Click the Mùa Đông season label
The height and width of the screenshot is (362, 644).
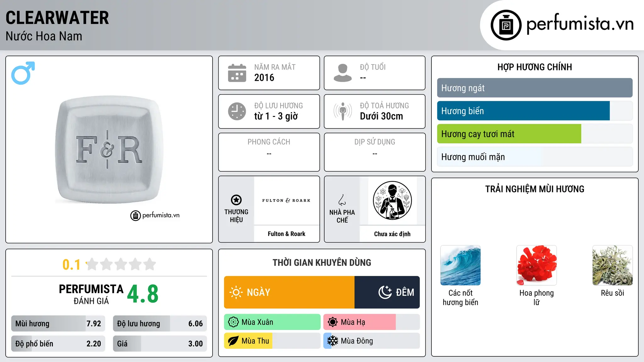357,341
